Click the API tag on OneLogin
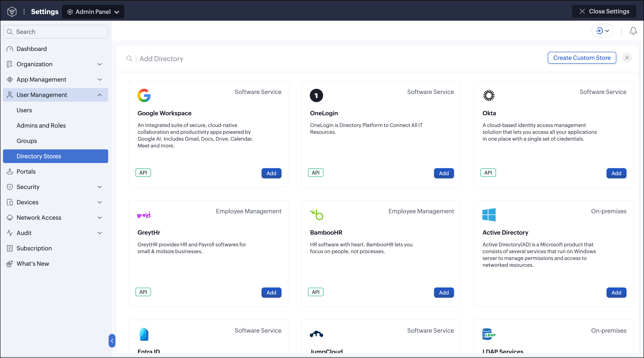 pyautogui.click(x=315, y=173)
